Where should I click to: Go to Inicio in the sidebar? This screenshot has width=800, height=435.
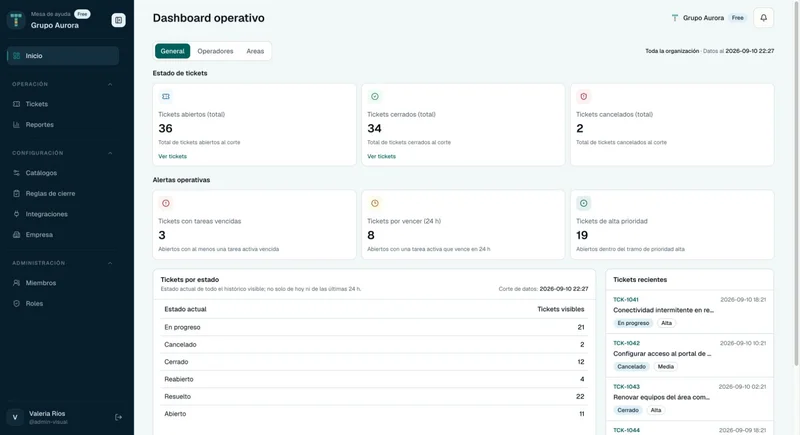point(63,56)
